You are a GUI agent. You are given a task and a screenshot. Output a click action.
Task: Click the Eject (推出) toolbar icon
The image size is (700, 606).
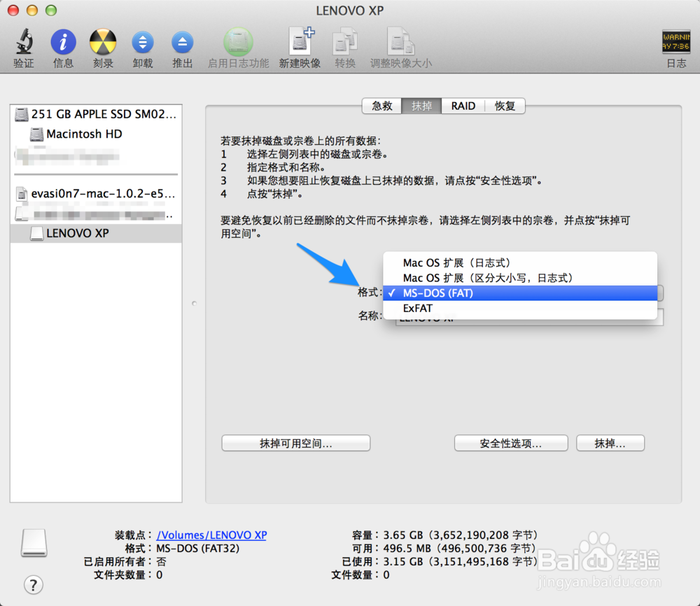click(x=183, y=43)
